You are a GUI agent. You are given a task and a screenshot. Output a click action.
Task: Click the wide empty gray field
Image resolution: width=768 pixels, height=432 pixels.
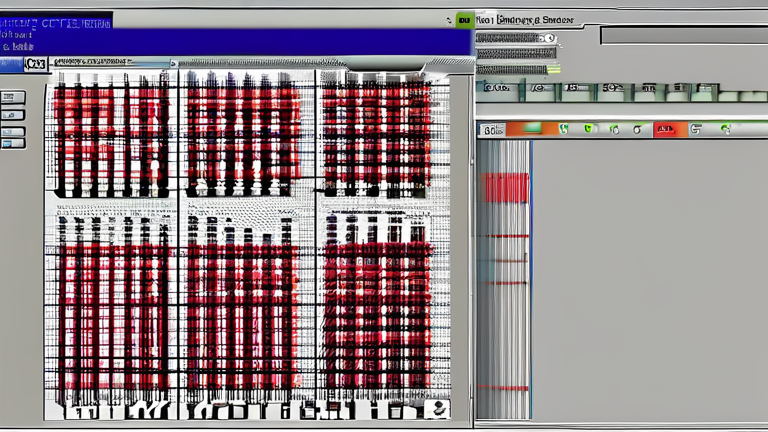click(x=684, y=36)
